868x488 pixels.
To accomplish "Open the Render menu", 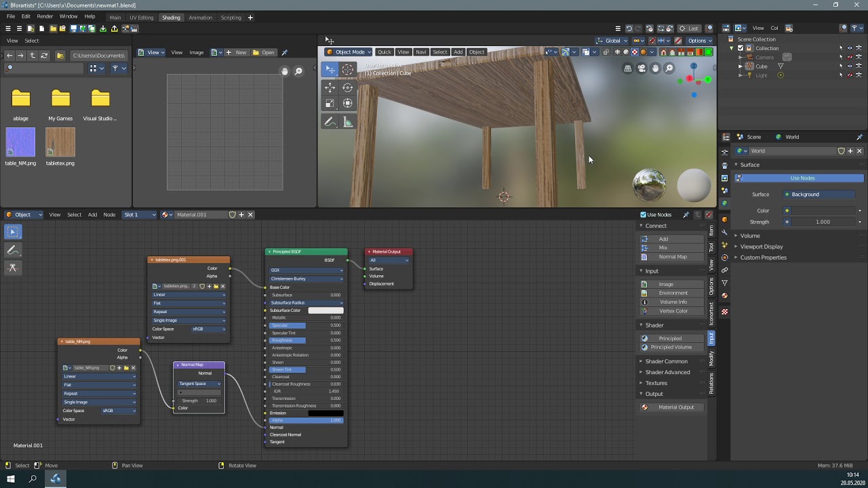I will (x=45, y=16).
